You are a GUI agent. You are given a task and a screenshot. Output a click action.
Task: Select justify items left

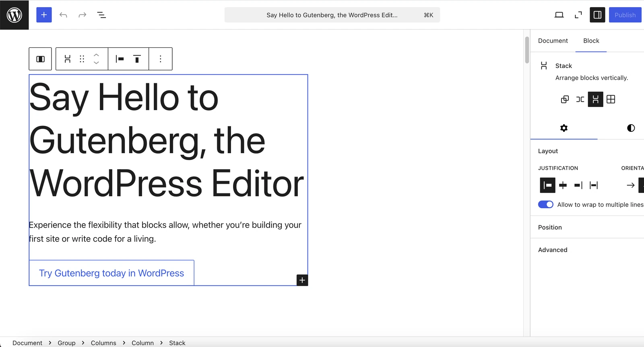(x=547, y=185)
